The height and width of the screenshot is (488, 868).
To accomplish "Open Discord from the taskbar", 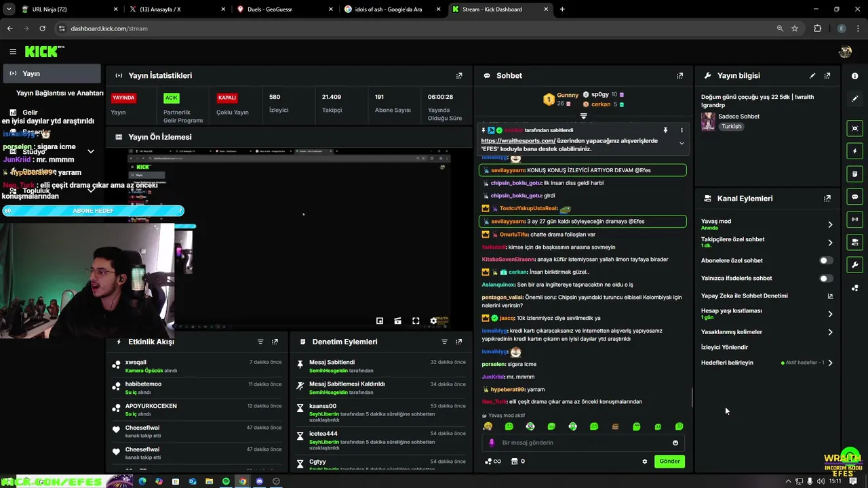I will point(259,481).
